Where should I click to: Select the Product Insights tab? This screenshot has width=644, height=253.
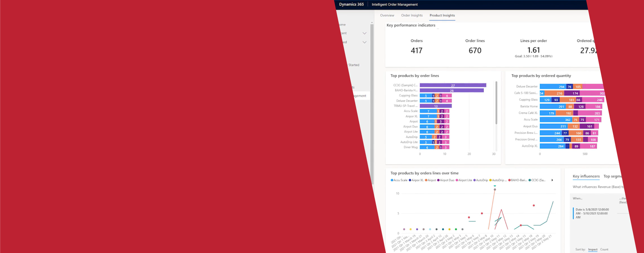point(442,15)
